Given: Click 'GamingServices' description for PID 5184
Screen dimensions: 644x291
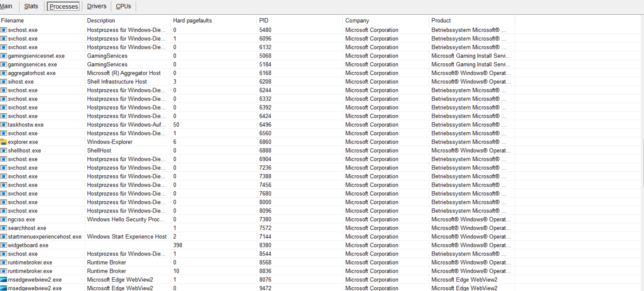Looking at the screenshot, I should coord(107,64).
